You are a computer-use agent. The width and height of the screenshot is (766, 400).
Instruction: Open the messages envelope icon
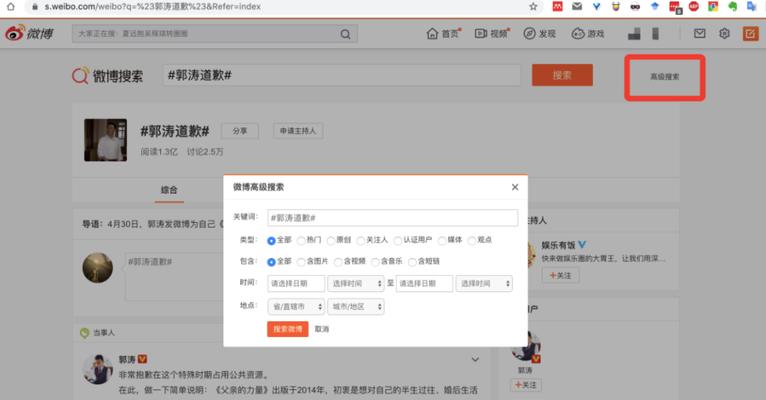pos(700,33)
